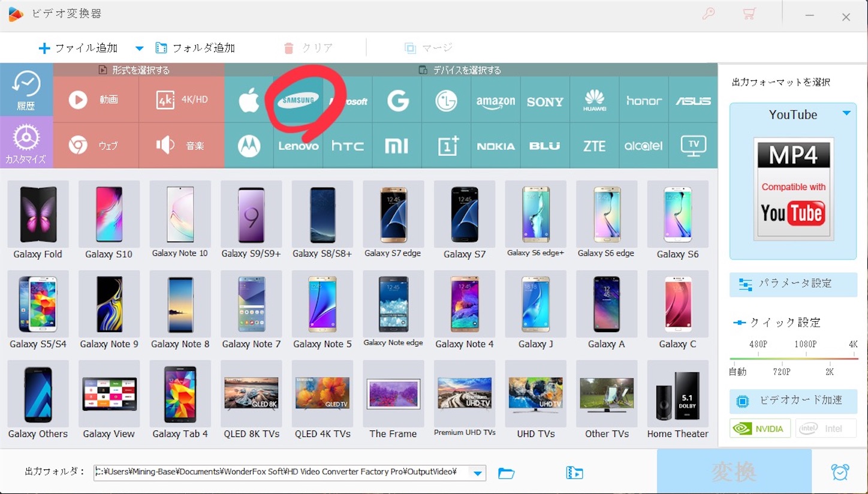Open the output folder path dropdown

(x=477, y=473)
